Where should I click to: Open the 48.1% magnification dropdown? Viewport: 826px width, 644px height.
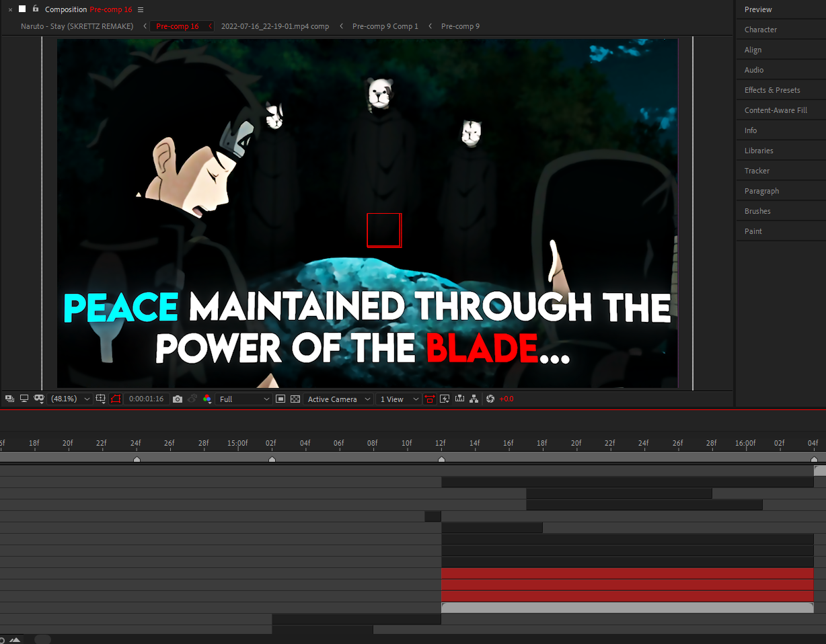pos(71,399)
